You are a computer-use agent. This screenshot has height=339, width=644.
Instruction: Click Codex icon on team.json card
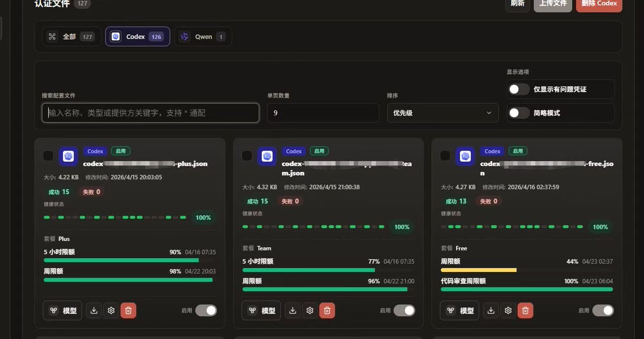tap(267, 156)
